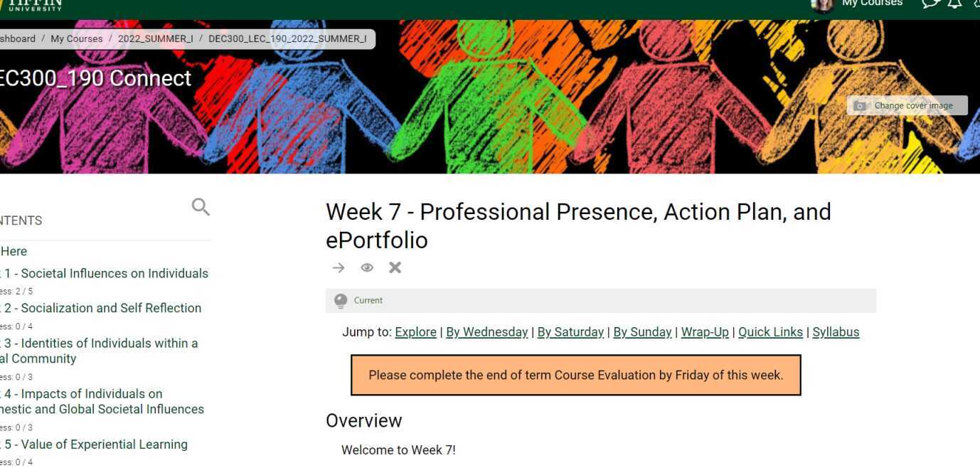Open the messages chat bubble icon
The width and height of the screenshot is (980, 468).
[x=930, y=4]
